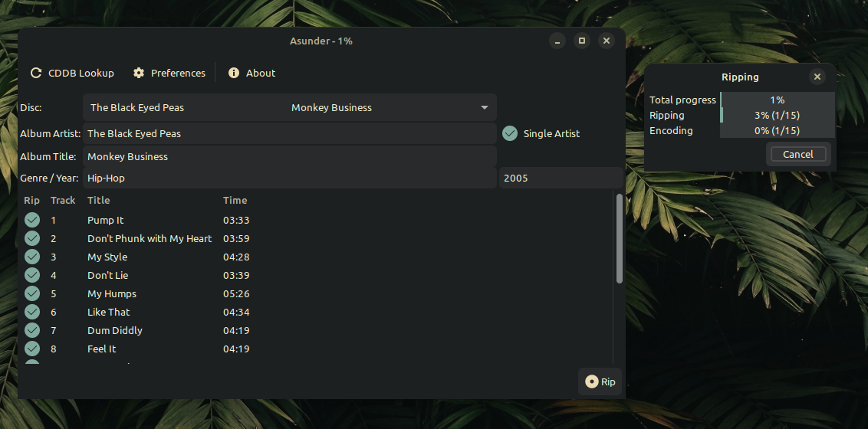The width and height of the screenshot is (868, 429).
Task: Uncheck rip for track 5 My Humps
Action: coord(32,293)
